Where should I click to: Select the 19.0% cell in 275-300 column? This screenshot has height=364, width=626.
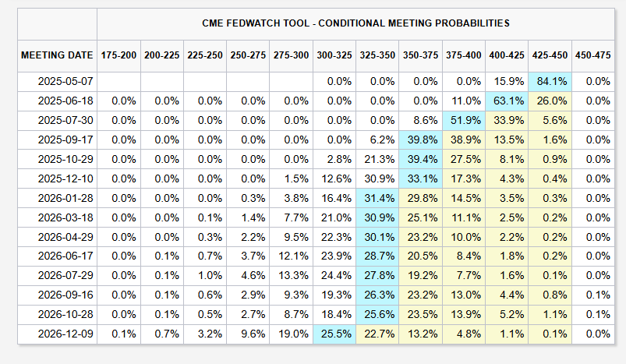coord(292,334)
